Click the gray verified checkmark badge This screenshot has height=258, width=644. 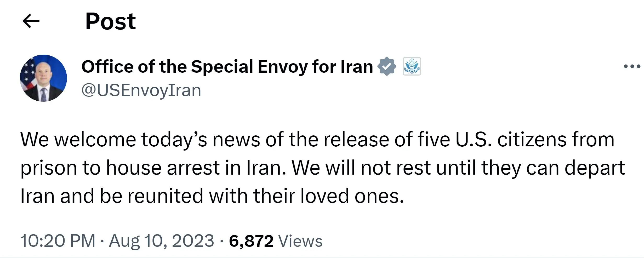point(387,66)
